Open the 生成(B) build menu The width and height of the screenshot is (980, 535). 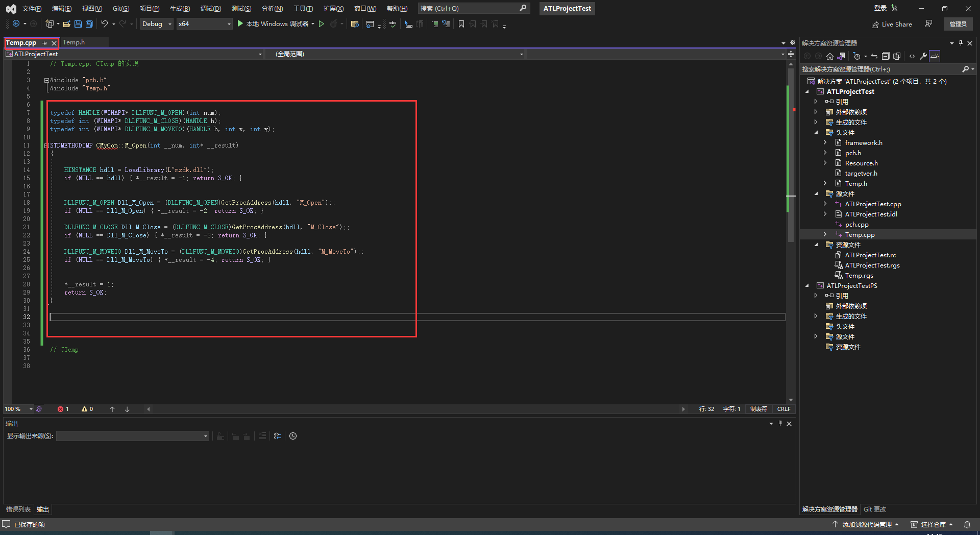pos(180,9)
